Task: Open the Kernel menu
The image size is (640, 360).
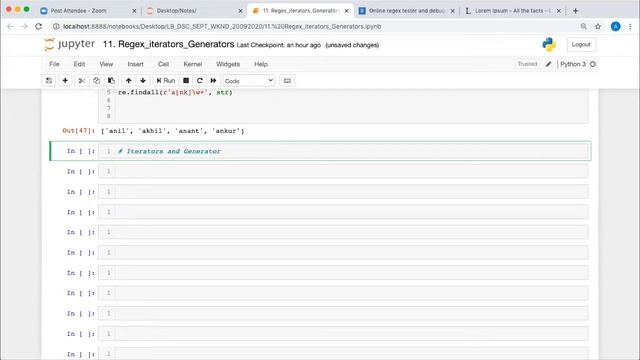Action: [x=193, y=64]
